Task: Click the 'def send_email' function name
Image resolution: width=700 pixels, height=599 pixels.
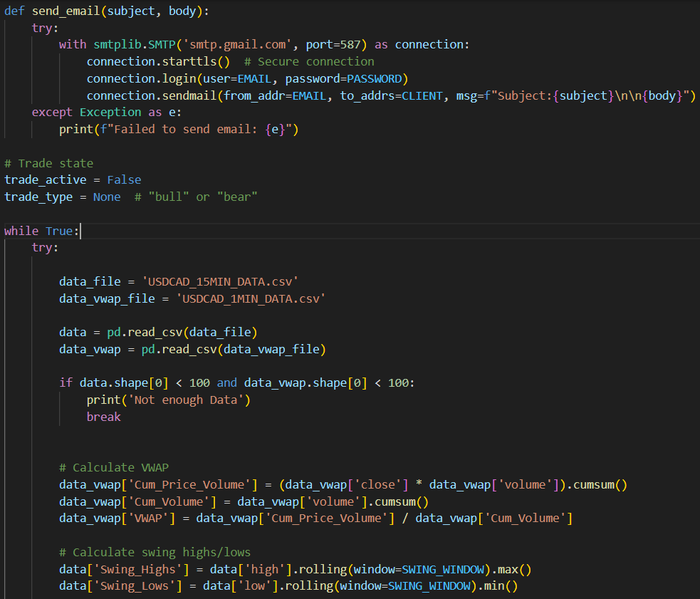Action: [x=66, y=11]
